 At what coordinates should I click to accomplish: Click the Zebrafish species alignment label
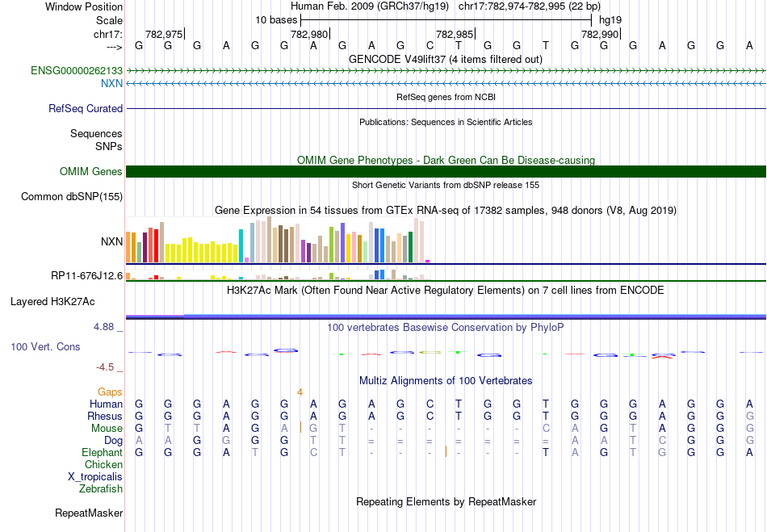click(101, 488)
